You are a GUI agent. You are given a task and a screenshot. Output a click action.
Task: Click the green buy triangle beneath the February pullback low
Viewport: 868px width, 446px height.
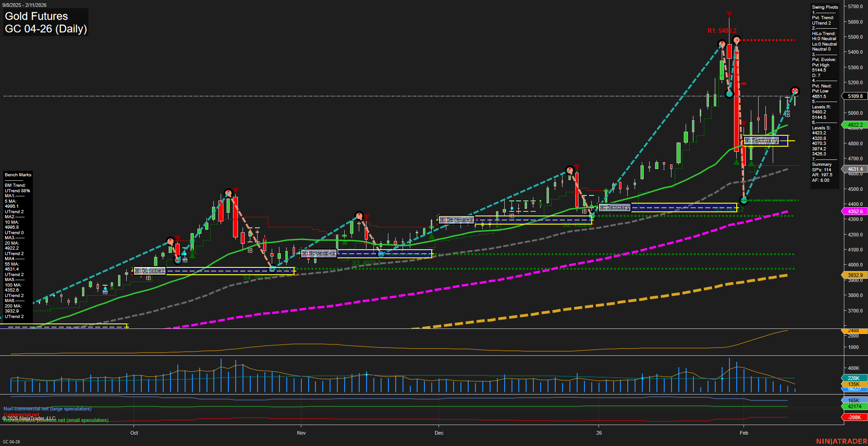tap(750, 162)
